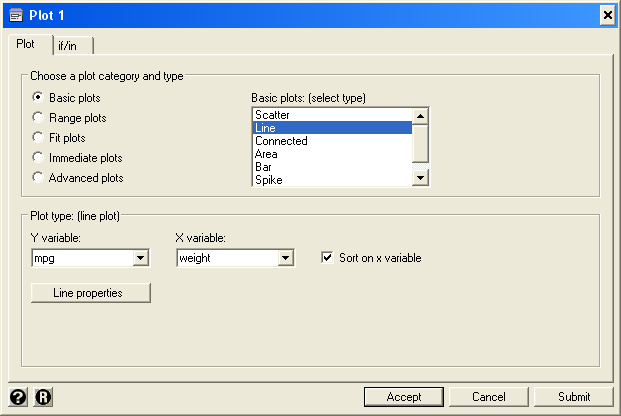The image size is (621, 416).
Task: Click the reset R icon
Action: (43, 397)
